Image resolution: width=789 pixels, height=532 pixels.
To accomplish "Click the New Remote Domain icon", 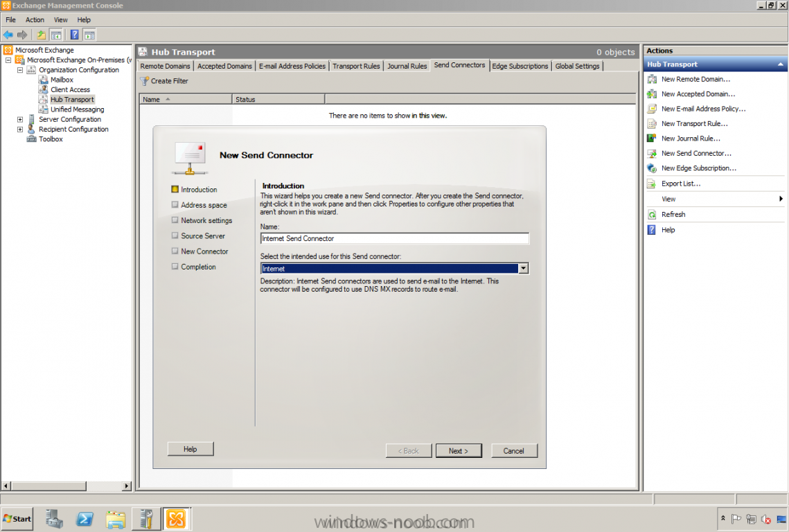I will tap(652, 79).
